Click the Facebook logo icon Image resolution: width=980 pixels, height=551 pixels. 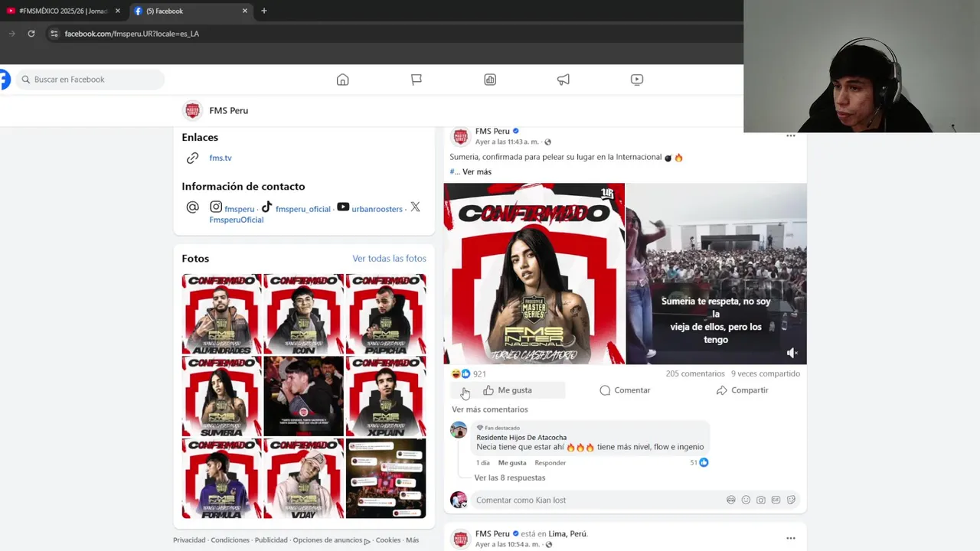pos(5,80)
